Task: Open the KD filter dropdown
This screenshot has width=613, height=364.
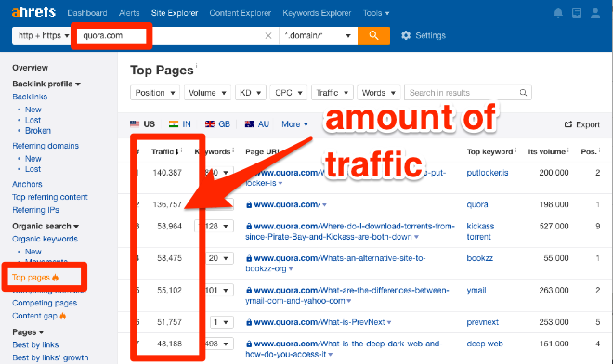Action: coord(250,93)
